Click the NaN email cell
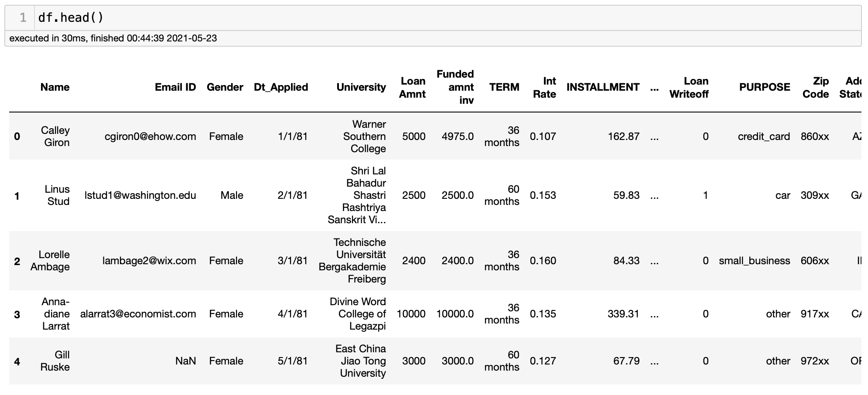Screen dimensions: 868x395 (x=185, y=361)
